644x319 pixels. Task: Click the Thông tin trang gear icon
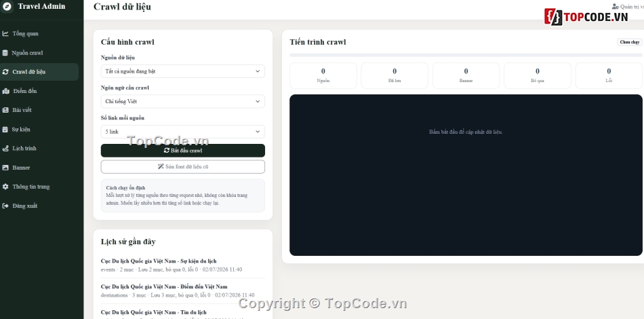[x=5, y=187]
